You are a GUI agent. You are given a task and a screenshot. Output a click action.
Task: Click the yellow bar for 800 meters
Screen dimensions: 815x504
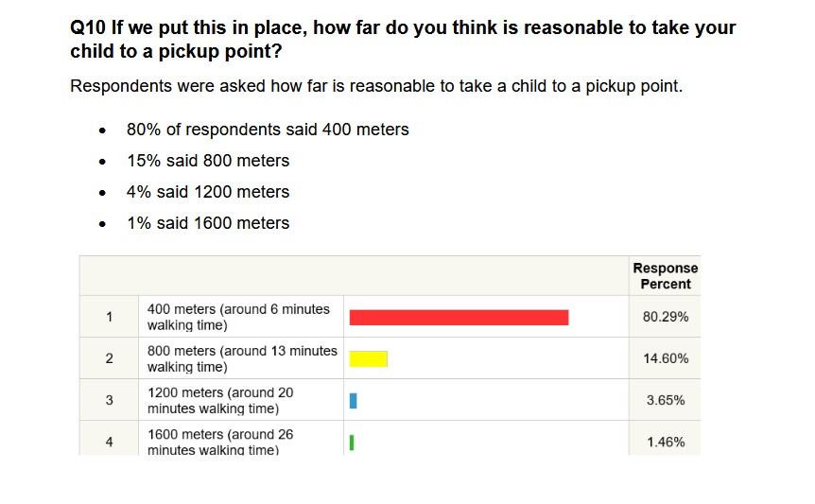coord(369,358)
